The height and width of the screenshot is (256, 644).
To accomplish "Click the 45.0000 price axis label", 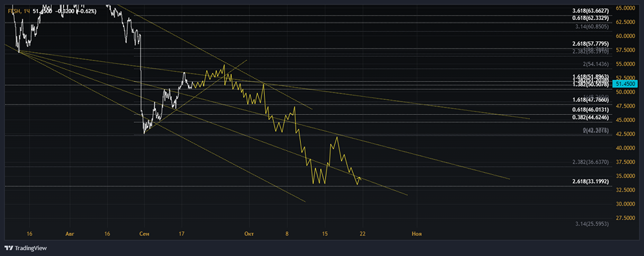I will (625, 120).
